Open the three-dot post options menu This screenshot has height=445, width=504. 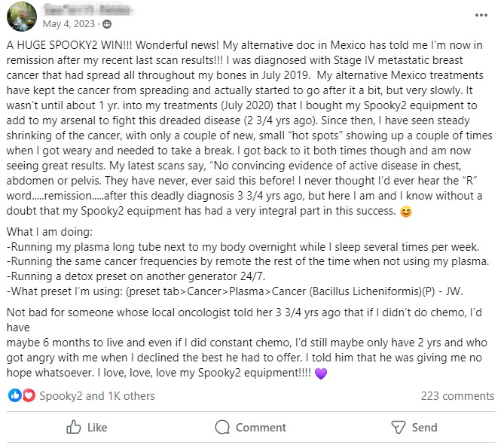(481, 15)
